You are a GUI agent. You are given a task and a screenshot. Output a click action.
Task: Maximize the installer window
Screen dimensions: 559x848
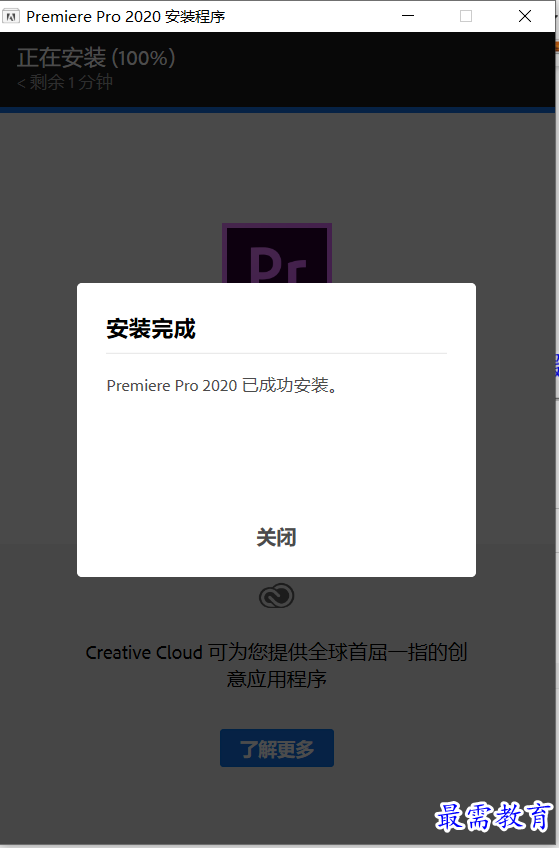click(466, 16)
